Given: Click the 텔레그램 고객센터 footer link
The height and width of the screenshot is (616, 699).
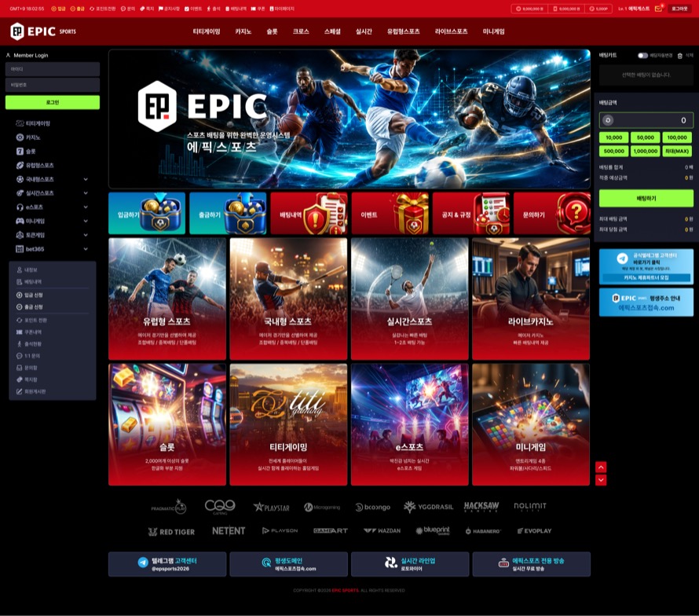Looking at the screenshot, I should click(x=167, y=564).
